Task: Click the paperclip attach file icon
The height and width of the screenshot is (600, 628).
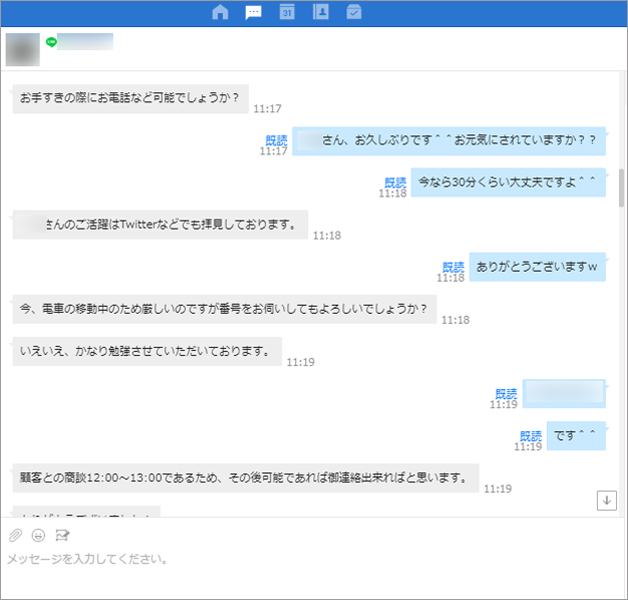Action: (x=15, y=535)
